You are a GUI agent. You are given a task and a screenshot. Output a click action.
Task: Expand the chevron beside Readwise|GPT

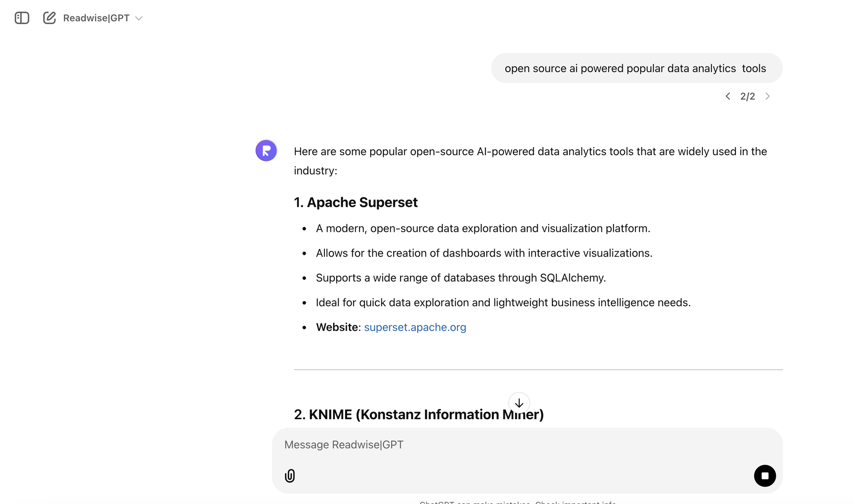pyautogui.click(x=139, y=18)
